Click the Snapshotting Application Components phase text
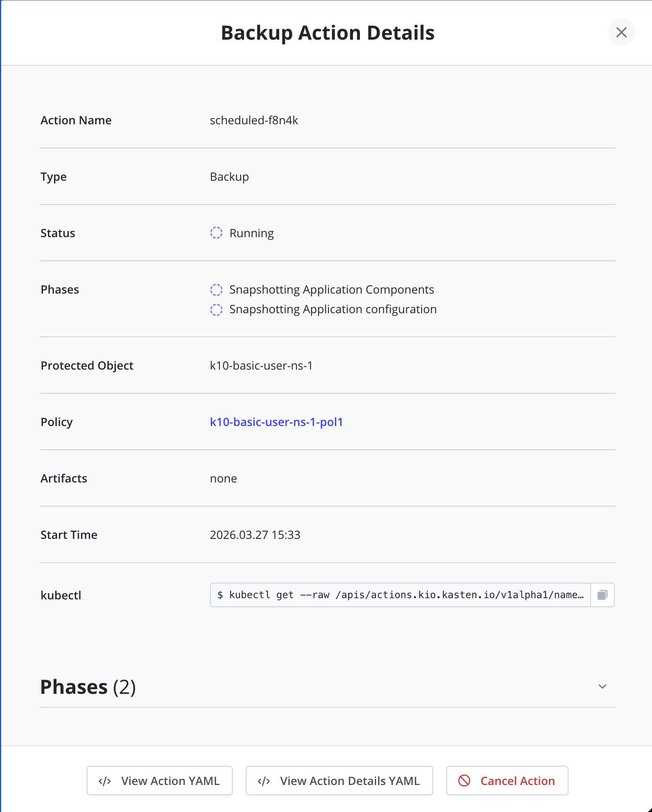652x812 pixels. point(331,289)
